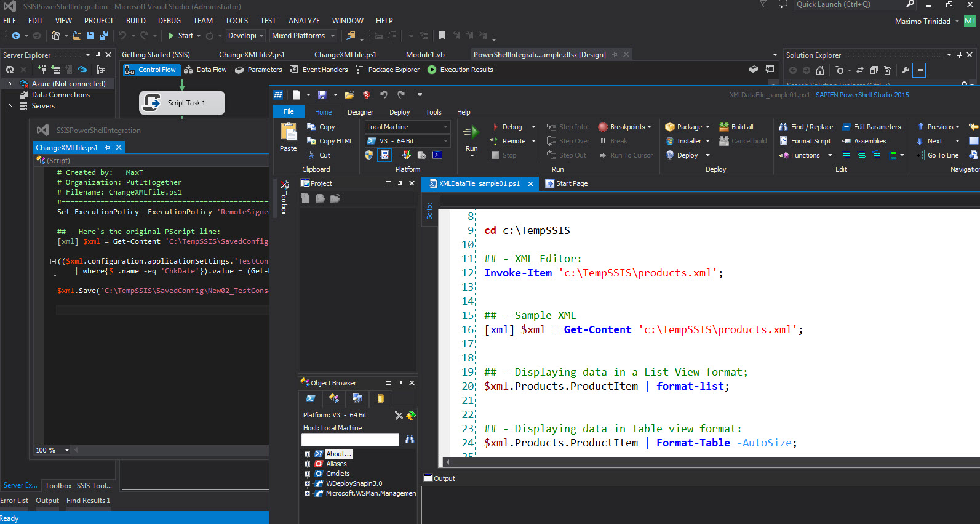Click the Object Browser search input field
Viewport: 980px width, 524px height.
coord(350,440)
